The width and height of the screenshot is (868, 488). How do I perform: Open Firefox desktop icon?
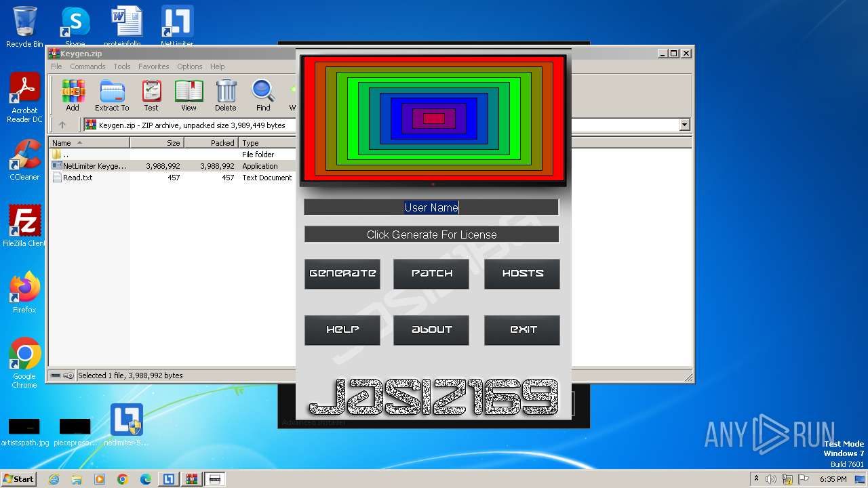click(24, 293)
